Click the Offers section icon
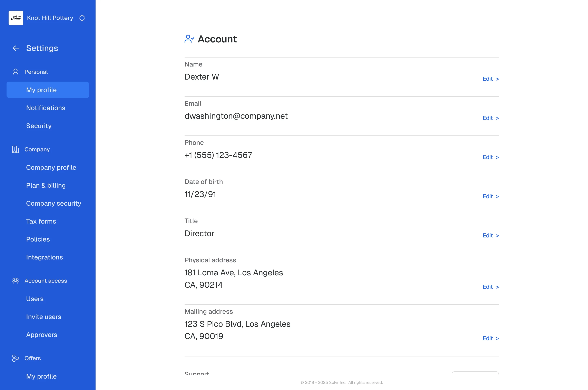The image size is (588, 390). (16, 358)
